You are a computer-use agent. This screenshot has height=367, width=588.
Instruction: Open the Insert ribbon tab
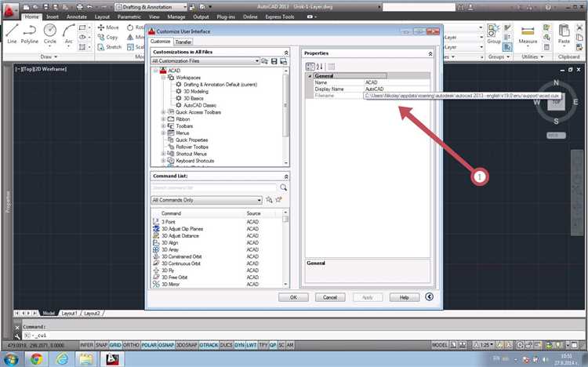pos(53,16)
